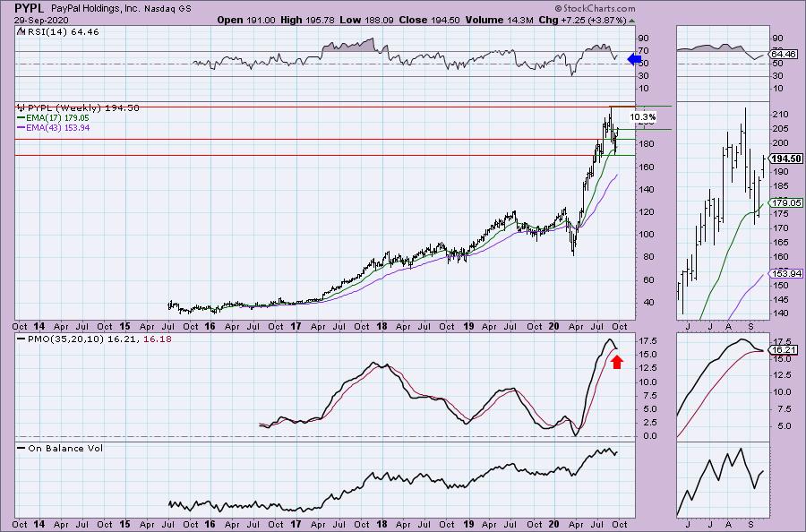This screenshot has height=532, width=806.
Task: Click the purple EMA(43) legend line swatch
Action: coord(21,127)
